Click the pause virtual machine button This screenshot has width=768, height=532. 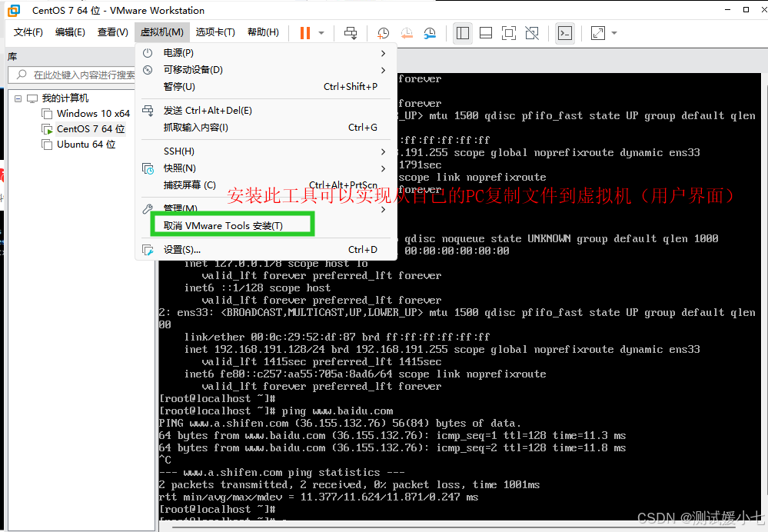[x=305, y=33]
